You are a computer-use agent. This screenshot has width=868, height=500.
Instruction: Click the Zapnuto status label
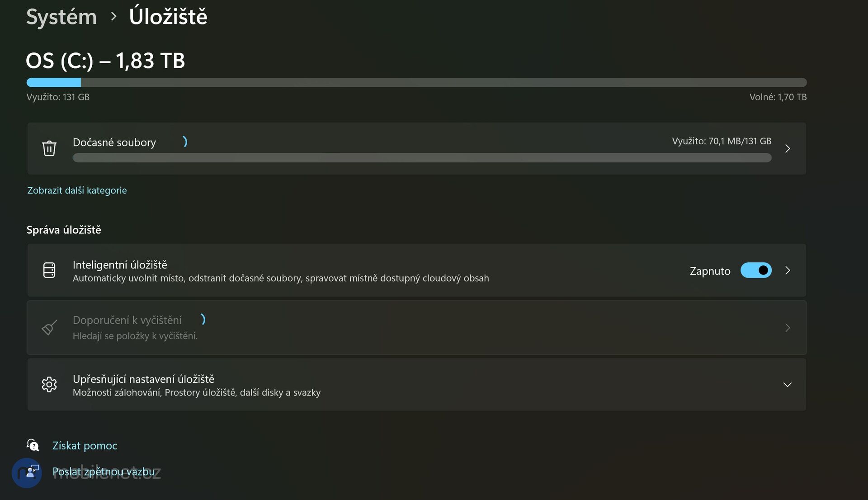coord(710,271)
